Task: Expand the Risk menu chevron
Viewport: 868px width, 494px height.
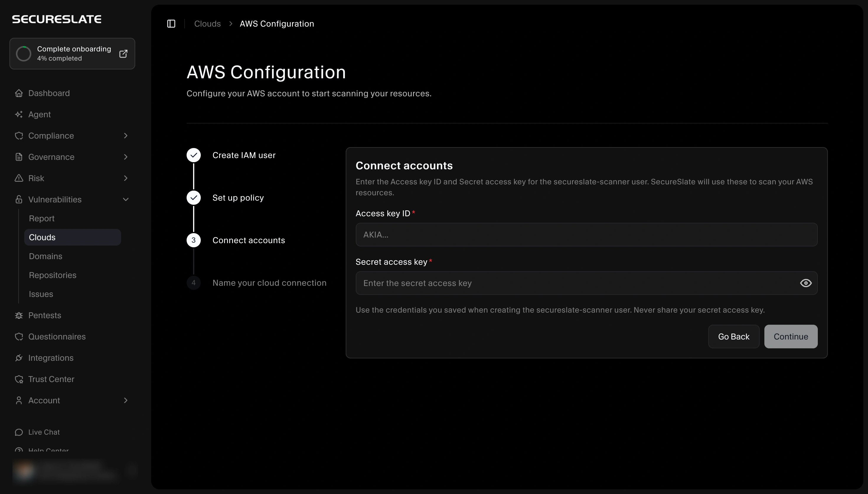Action: 126,178
